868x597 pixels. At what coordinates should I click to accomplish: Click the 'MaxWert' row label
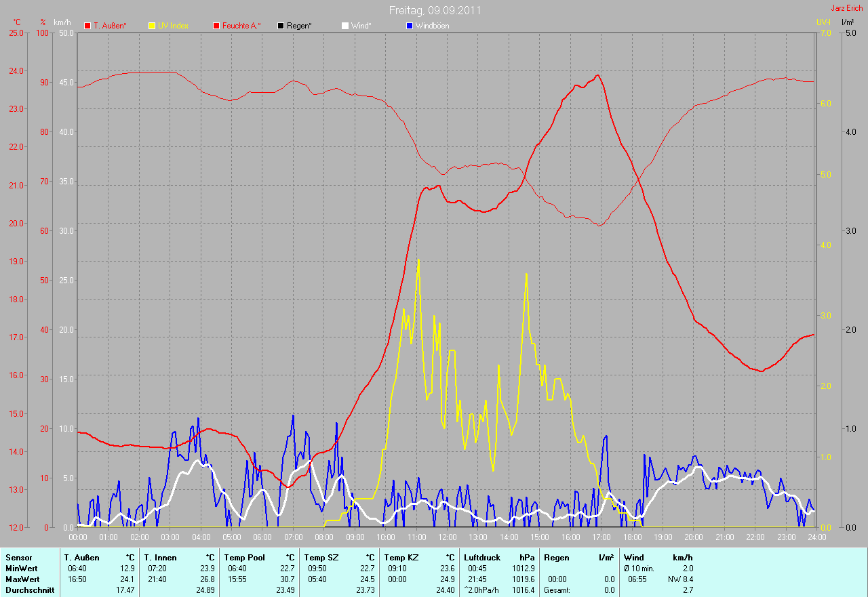(x=22, y=579)
